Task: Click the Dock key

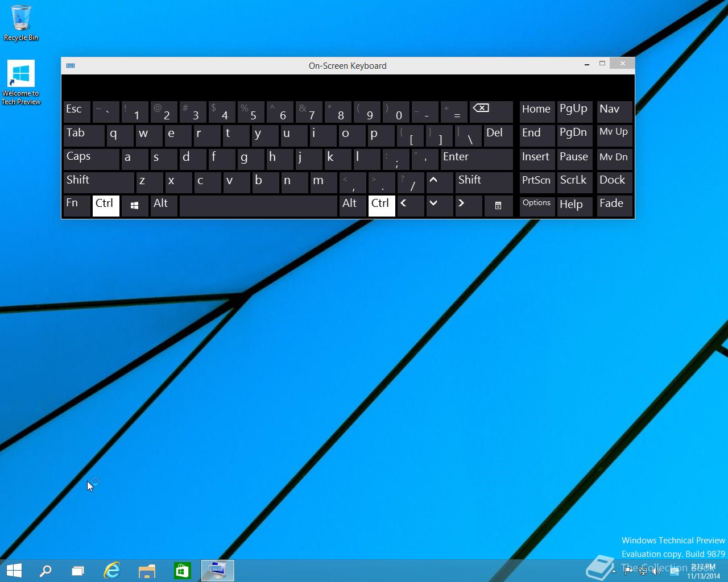Action: (614, 182)
